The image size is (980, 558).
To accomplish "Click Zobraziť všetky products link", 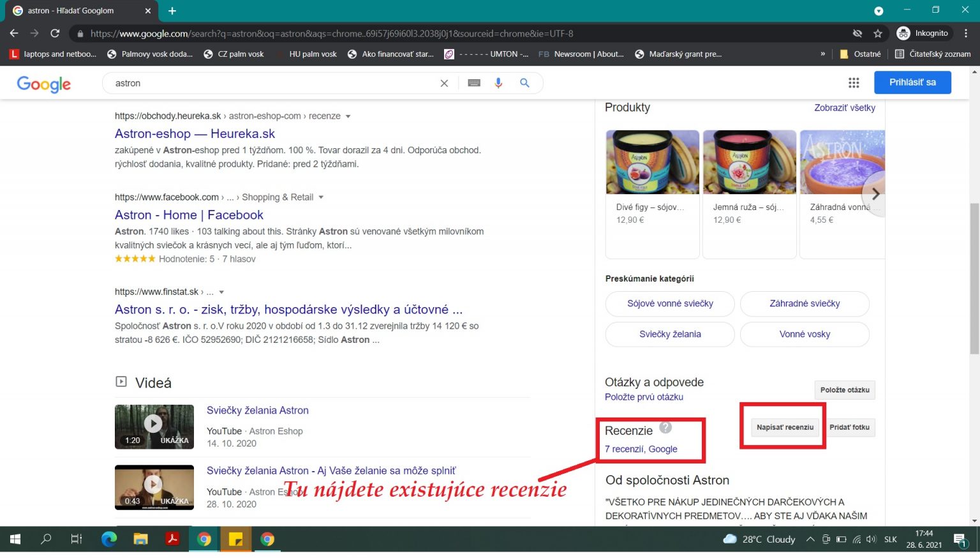I will (x=845, y=108).
